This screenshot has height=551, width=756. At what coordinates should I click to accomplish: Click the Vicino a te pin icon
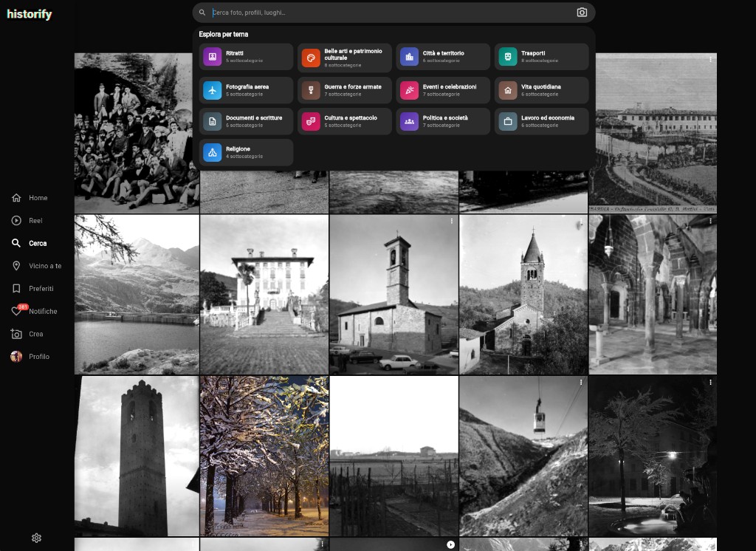click(x=16, y=266)
